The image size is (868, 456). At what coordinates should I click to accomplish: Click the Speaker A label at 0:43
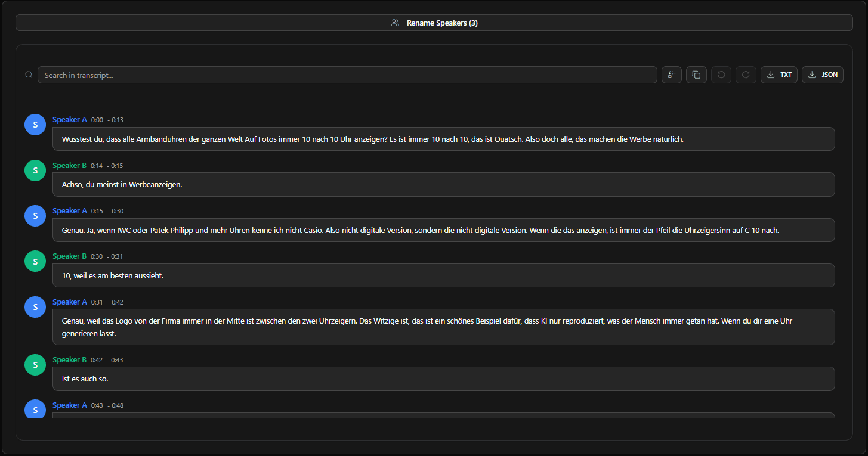point(69,405)
